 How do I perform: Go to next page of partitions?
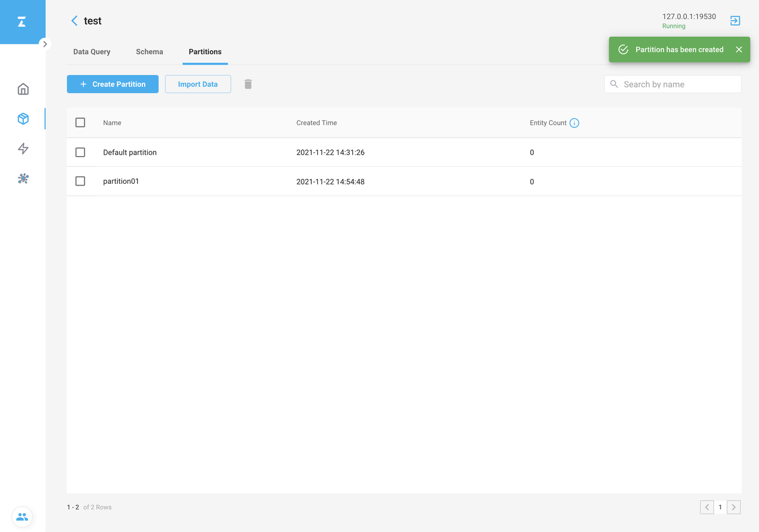[734, 507]
